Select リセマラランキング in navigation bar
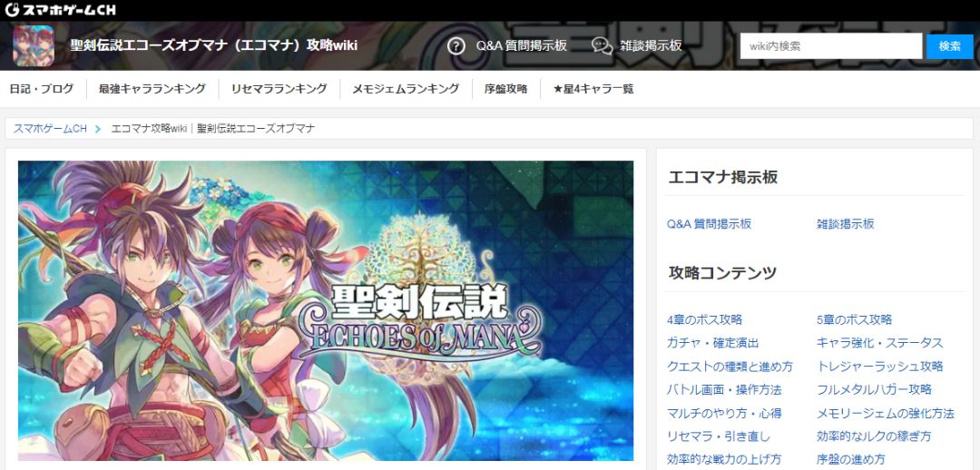 [x=279, y=89]
